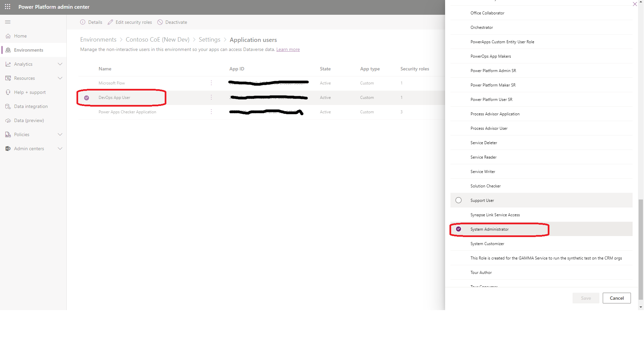
Task: Click the Details info icon
Action: click(x=83, y=22)
